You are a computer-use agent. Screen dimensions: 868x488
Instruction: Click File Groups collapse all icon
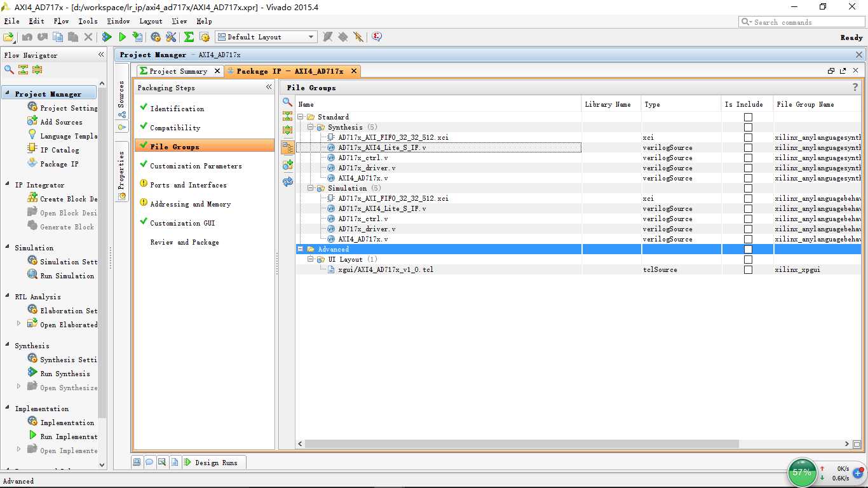pos(287,116)
